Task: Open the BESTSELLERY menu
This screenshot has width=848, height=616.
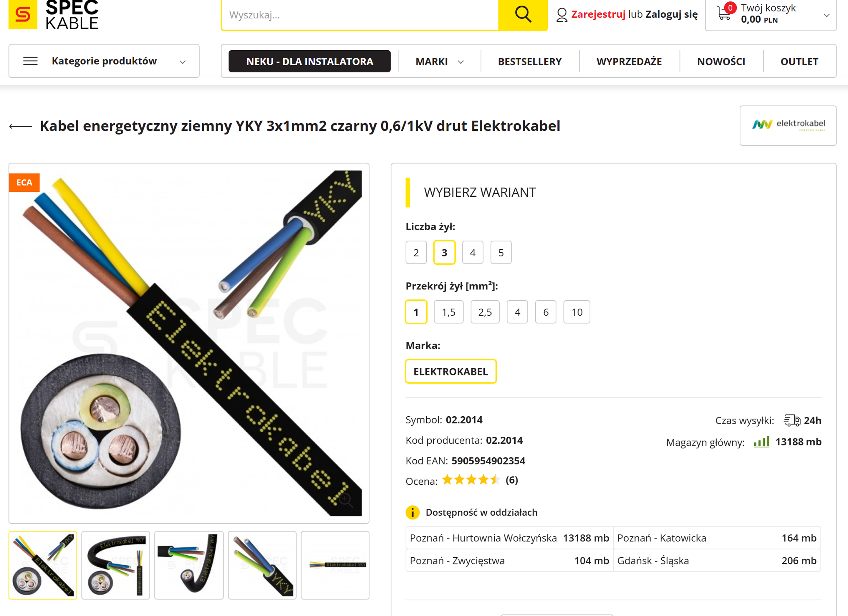Action: [529, 61]
